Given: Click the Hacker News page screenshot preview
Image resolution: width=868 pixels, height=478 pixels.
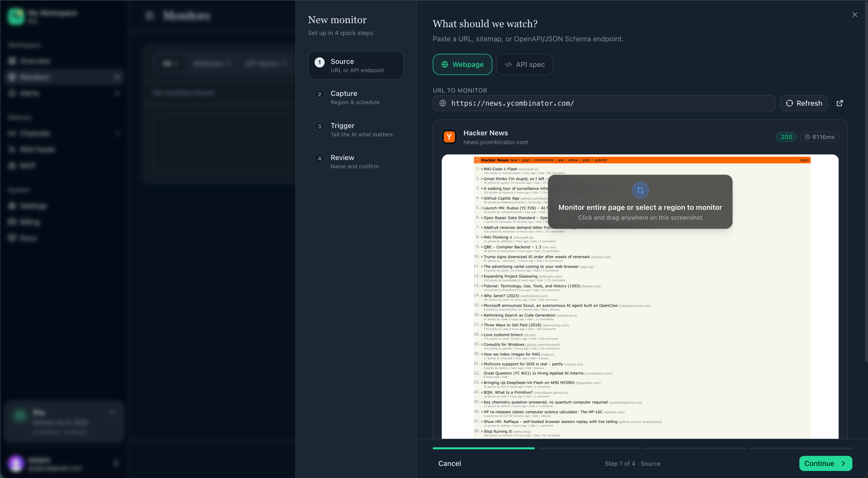Looking at the screenshot, I should (640, 297).
